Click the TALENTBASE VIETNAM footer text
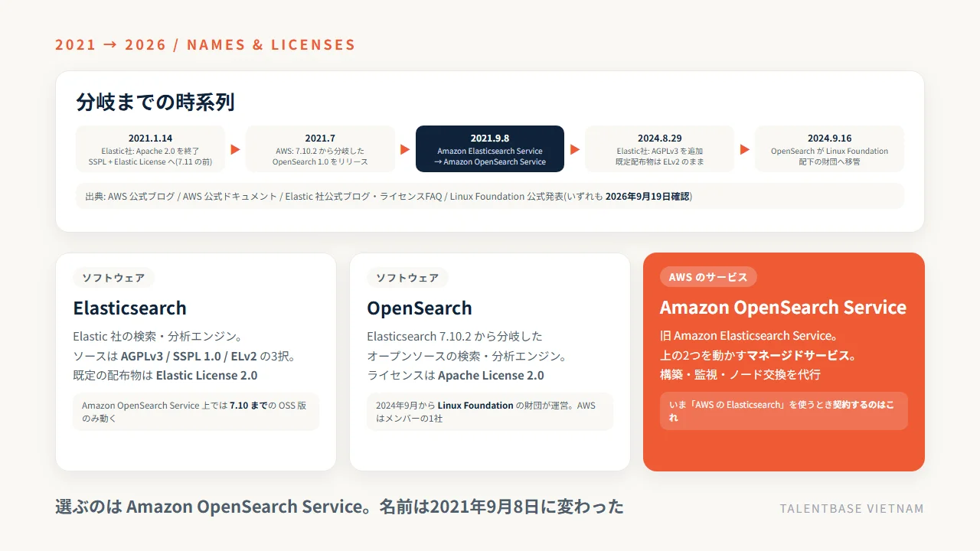980x551 pixels. point(852,509)
